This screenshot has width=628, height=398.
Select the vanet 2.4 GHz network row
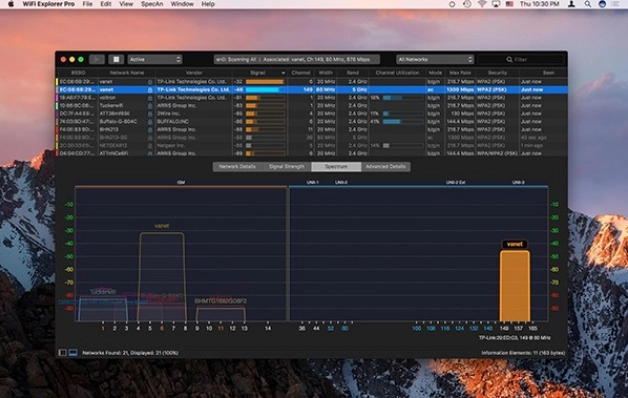[x=312, y=82]
